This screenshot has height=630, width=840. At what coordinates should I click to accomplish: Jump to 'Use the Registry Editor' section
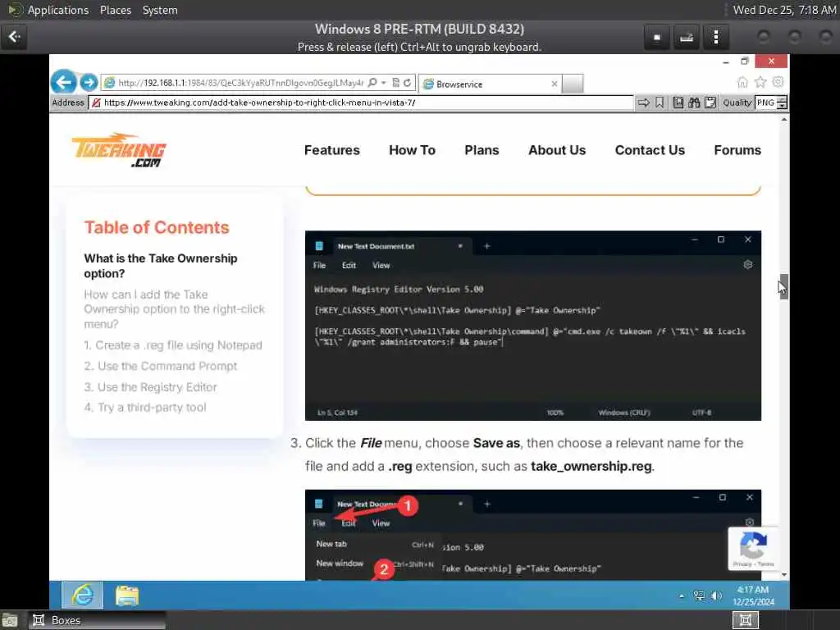click(x=151, y=387)
